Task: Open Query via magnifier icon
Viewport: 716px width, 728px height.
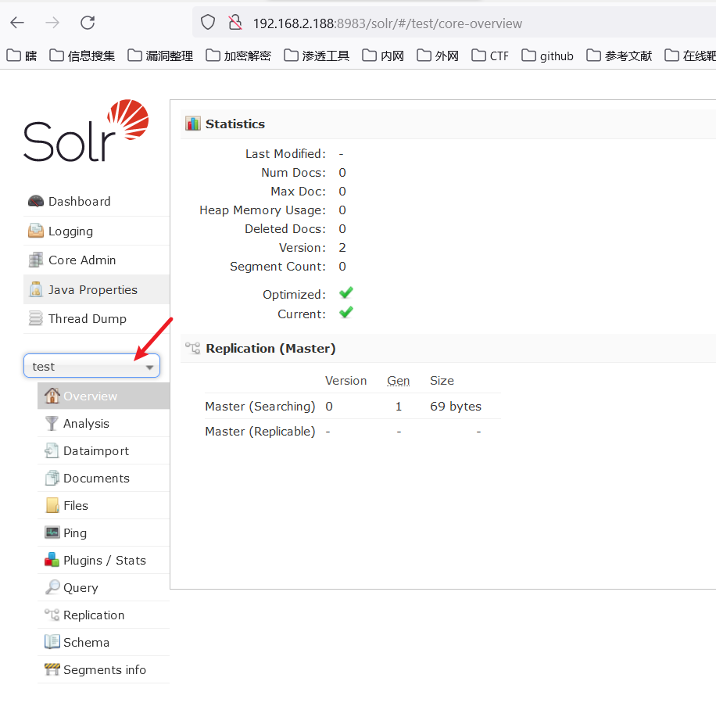Action: click(52, 587)
